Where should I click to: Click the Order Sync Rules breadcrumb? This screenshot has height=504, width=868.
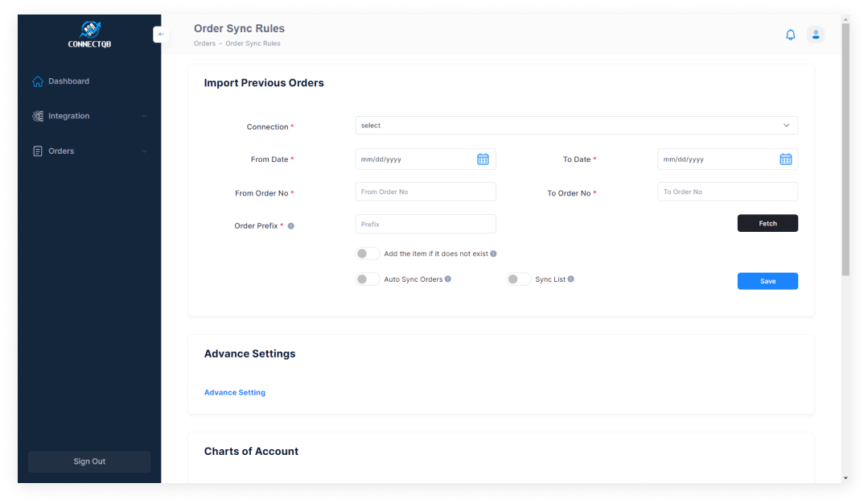click(253, 43)
